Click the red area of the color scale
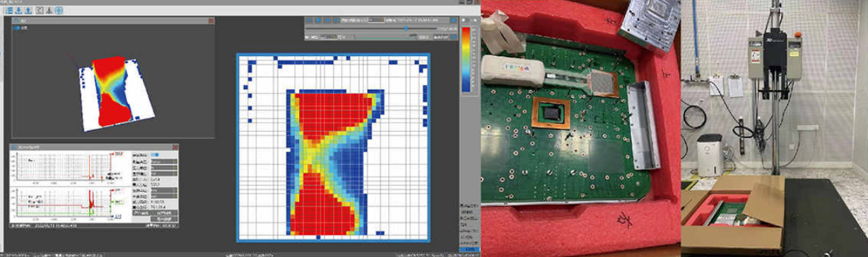 coord(465,35)
